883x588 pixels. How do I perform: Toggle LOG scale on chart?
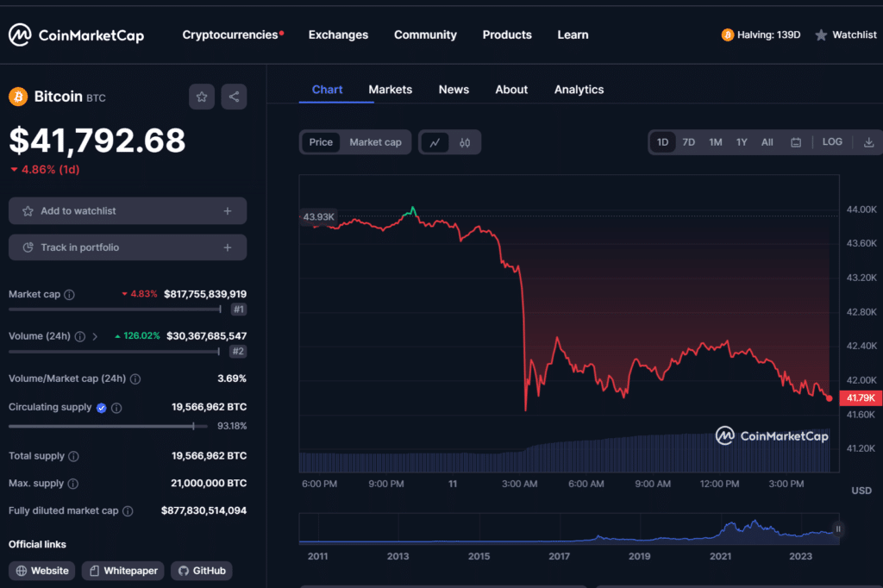[832, 142]
